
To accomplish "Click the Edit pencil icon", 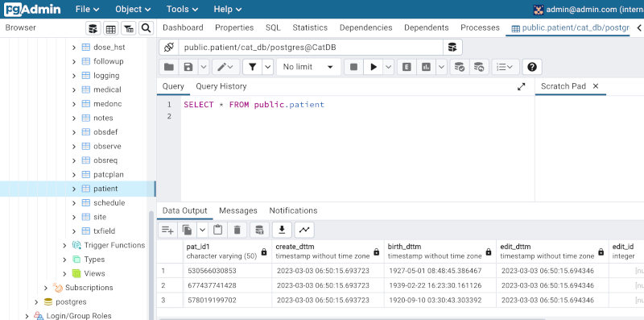I will (225, 67).
